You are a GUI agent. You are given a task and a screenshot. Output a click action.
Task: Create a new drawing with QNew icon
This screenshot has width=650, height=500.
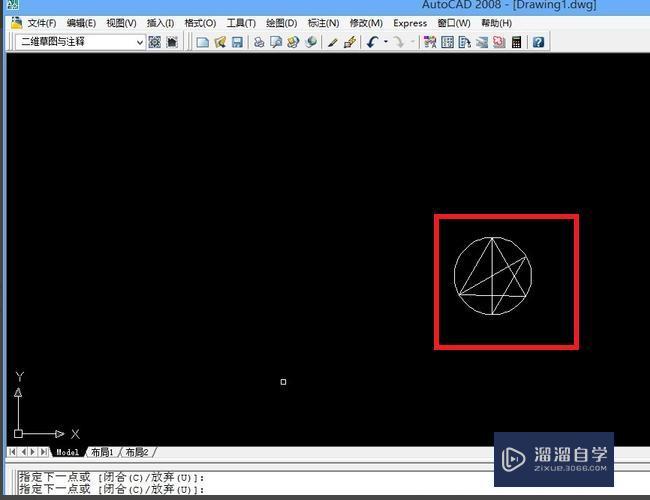pos(202,42)
